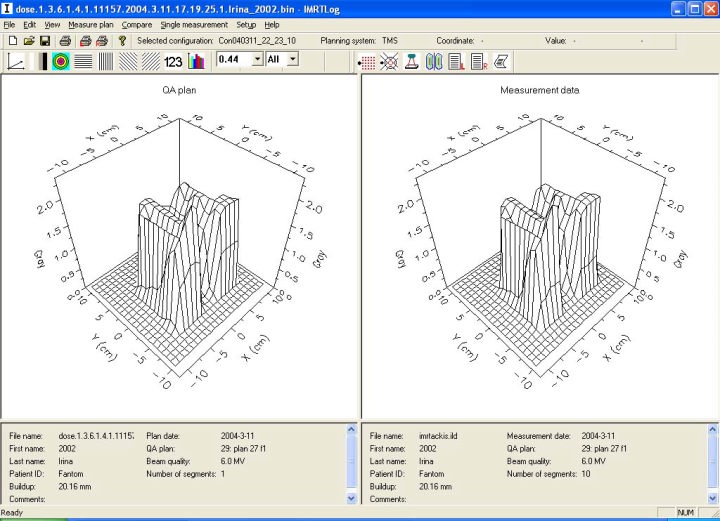Screen dimensions: 720x521
Task: Click the 123 numeric values icon
Action: coord(173,62)
